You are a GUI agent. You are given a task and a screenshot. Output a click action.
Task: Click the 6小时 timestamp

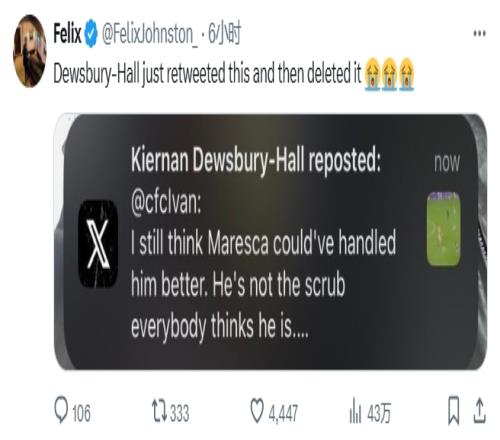[x=224, y=34]
